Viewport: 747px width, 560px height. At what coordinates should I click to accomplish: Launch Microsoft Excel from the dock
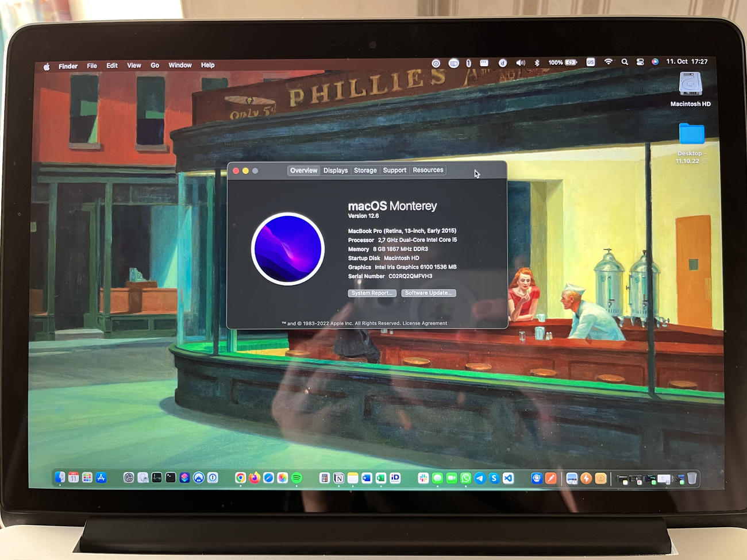click(x=381, y=478)
